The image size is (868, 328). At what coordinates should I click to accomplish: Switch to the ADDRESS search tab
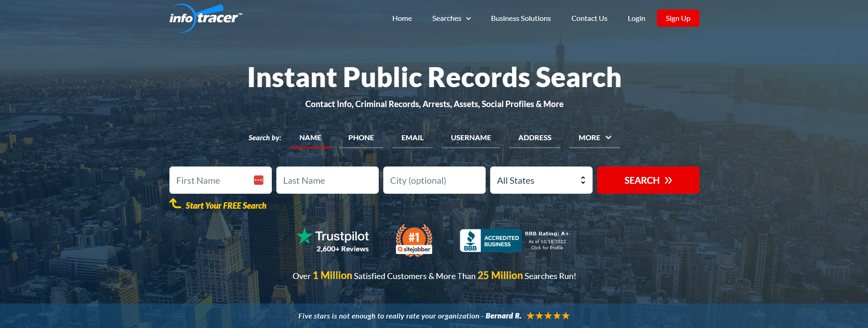tap(535, 137)
